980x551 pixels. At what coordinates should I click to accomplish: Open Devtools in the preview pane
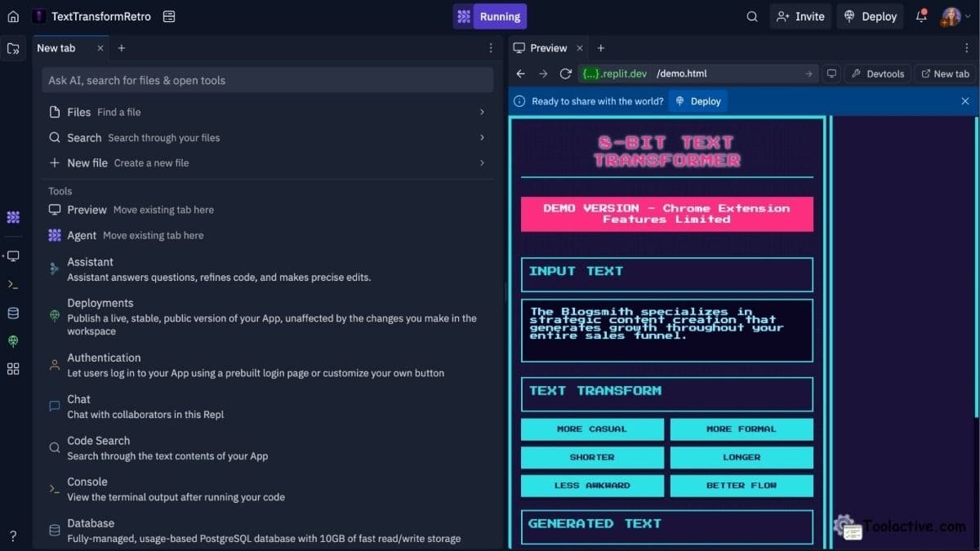(877, 73)
